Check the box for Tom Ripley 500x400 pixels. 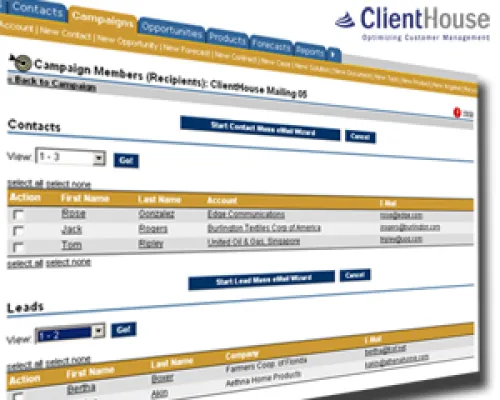coord(18,247)
